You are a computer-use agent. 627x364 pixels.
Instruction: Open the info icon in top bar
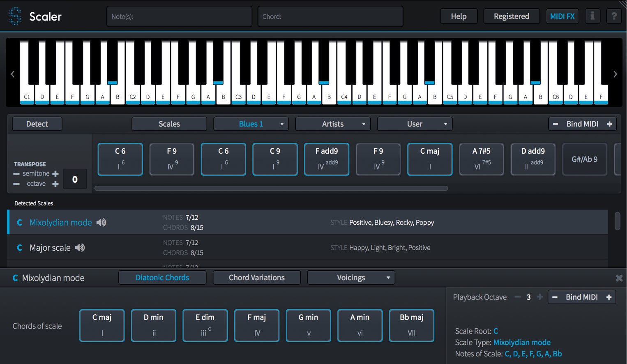pos(592,16)
